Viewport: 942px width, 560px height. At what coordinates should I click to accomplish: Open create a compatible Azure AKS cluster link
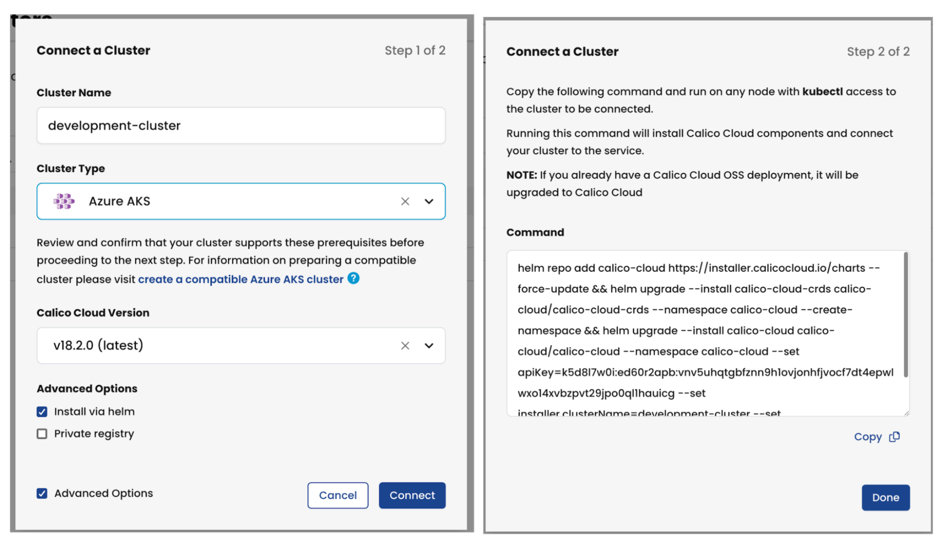tap(241, 279)
